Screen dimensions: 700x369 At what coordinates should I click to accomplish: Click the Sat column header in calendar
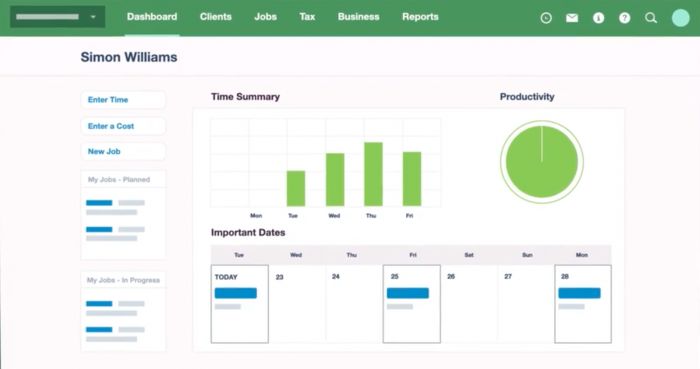pyautogui.click(x=469, y=255)
